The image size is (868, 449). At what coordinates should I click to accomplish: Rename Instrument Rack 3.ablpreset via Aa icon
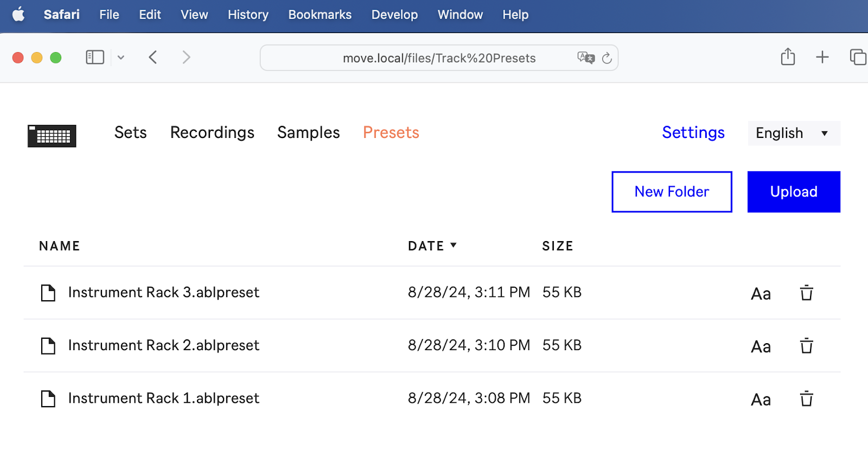(761, 294)
